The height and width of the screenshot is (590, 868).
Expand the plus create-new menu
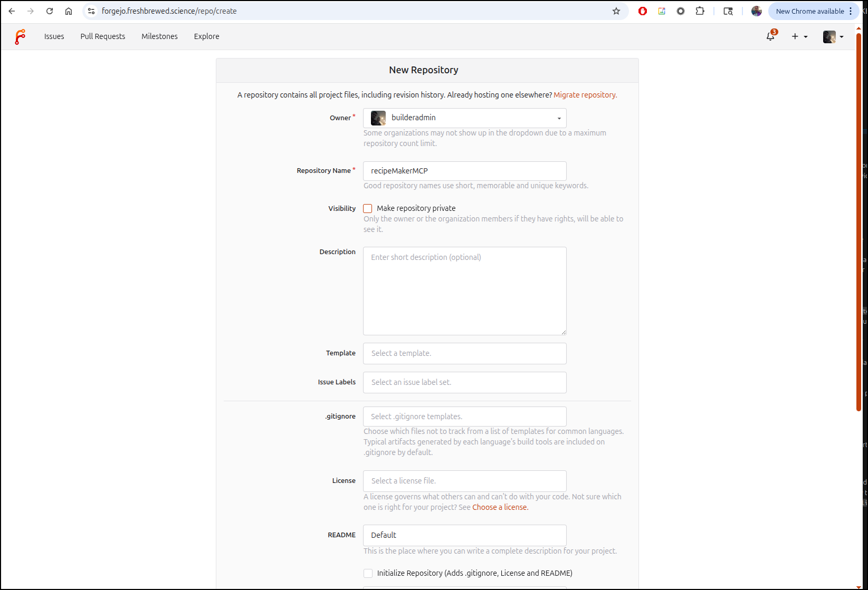pos(799,36)
